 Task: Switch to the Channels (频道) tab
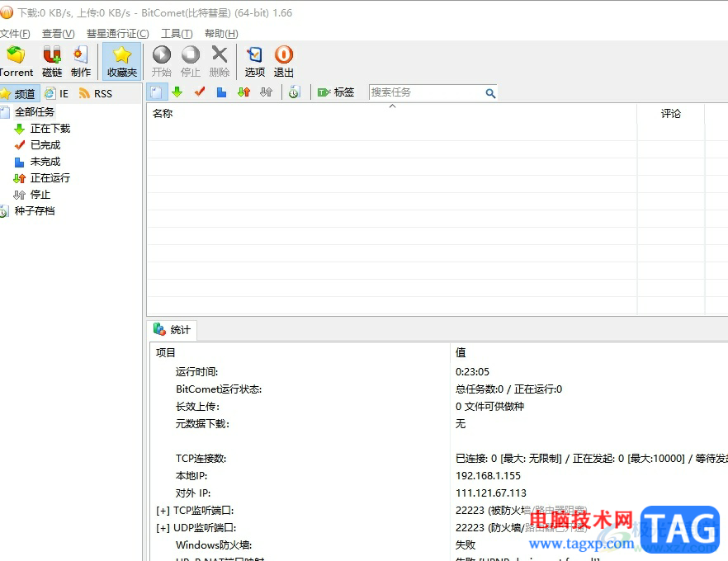pyautogui.click(x=19, y=94)
